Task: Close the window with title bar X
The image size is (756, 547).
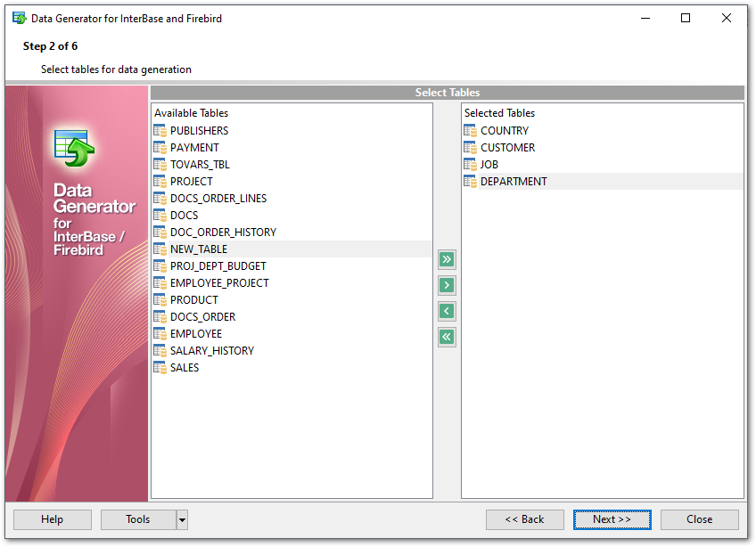Action: 726,19
